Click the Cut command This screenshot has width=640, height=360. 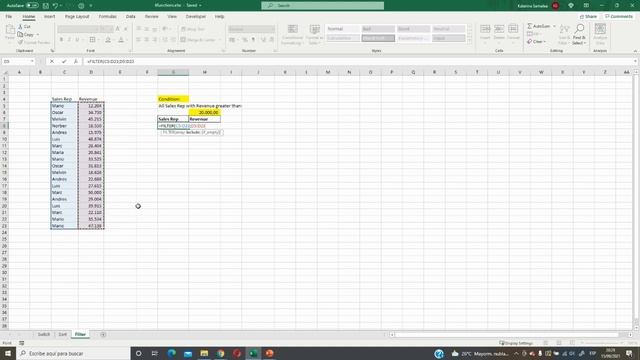coord(24,27)
